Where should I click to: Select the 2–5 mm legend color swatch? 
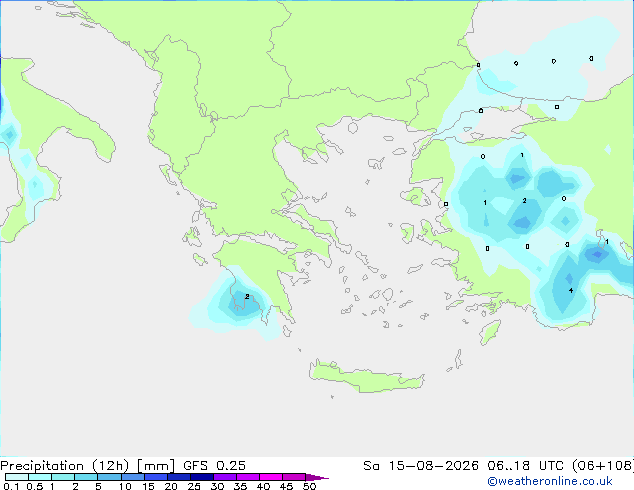(x=86, y=477)
